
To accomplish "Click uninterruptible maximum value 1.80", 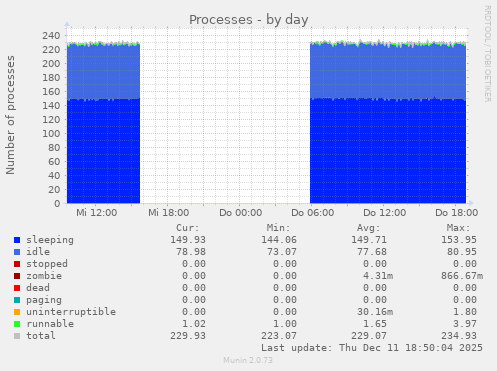I will click(x=465, y=312).
